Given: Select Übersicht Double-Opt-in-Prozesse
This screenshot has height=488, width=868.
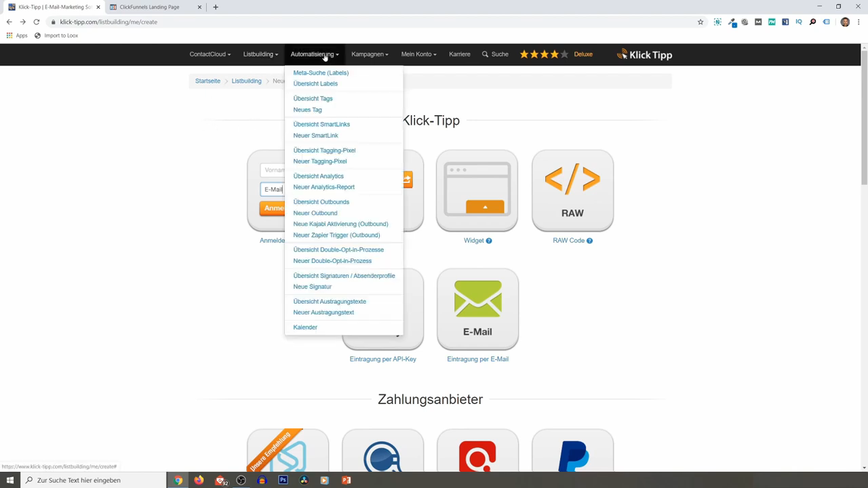Looking at the screenshot, I should 338,249.
